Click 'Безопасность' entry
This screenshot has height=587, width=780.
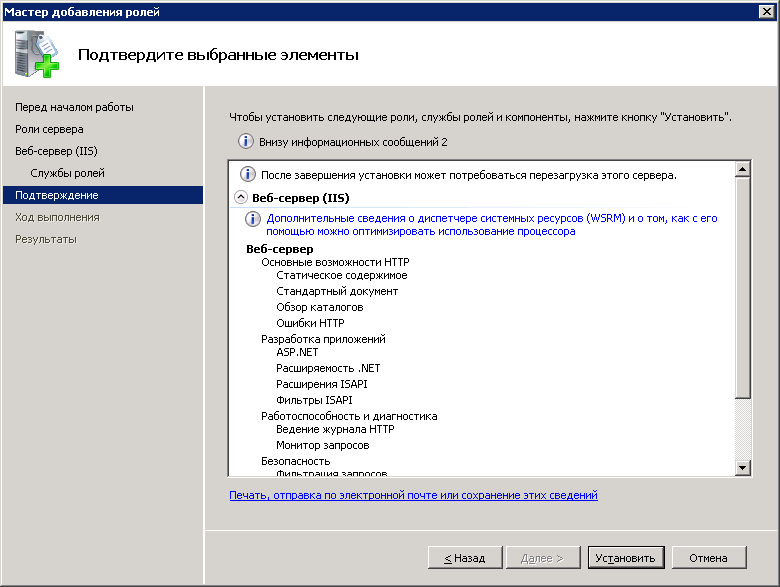pyautogui.click(x=295, y=461)
